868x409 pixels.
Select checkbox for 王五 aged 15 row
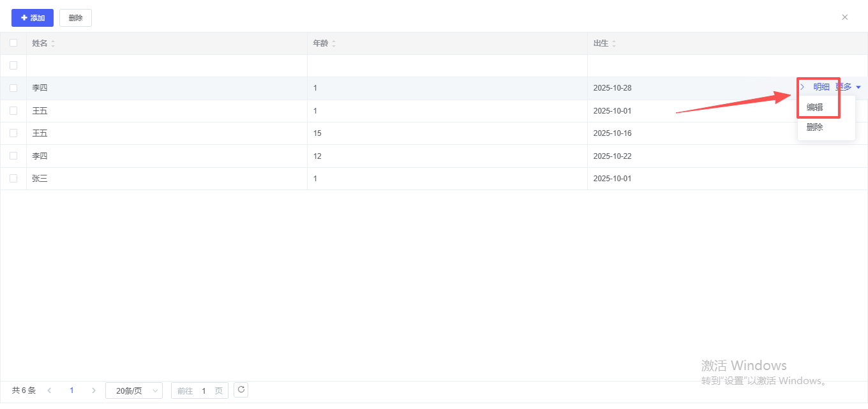[13, 133]
